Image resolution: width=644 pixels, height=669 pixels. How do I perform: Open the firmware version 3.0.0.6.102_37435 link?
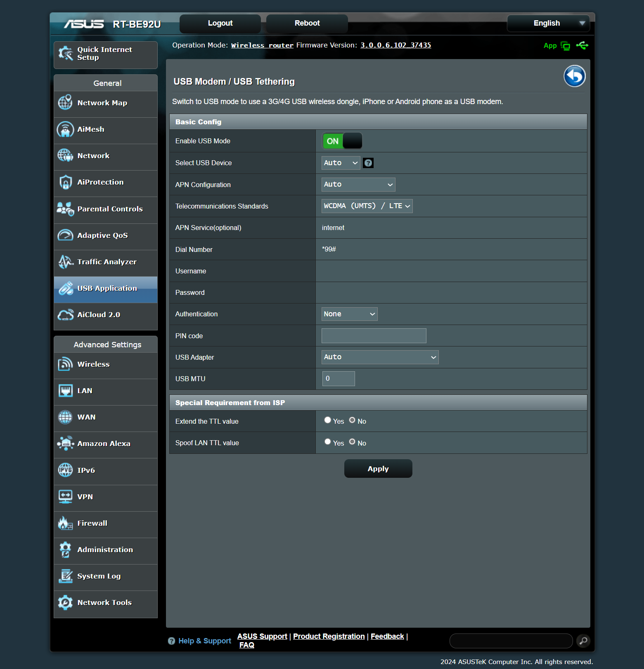tap(396, 45)
